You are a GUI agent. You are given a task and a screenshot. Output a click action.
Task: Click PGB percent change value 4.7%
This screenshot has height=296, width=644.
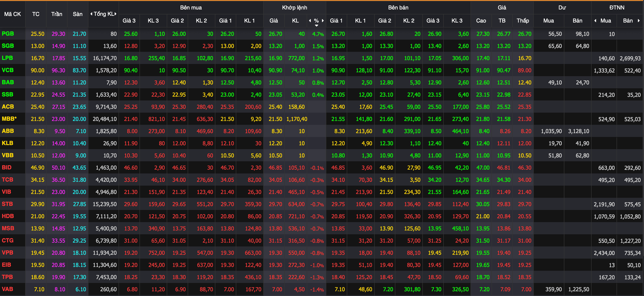(318, 34)
